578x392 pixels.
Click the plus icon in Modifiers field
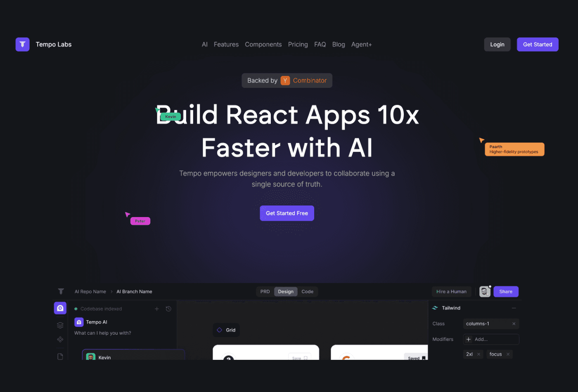[x=469, y=340]
